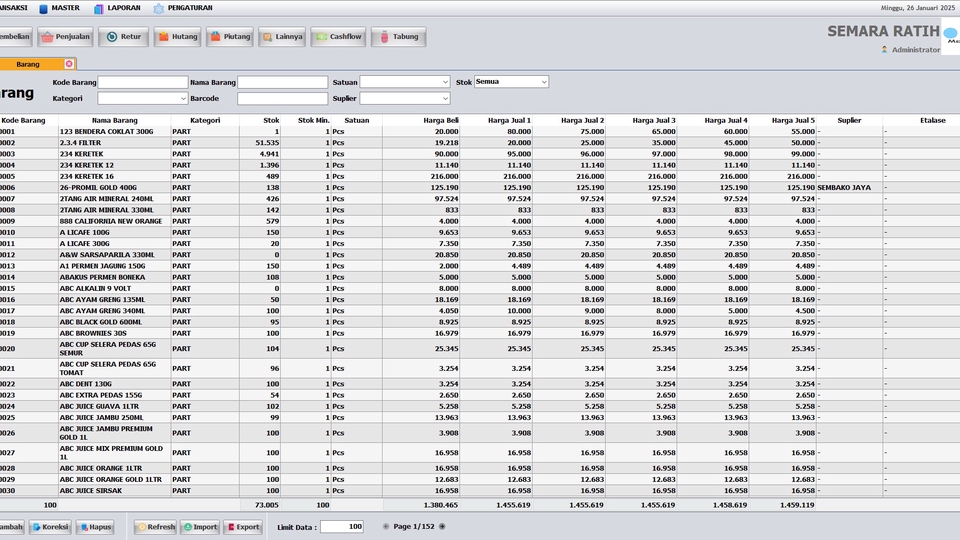Select row A1 PERMEN JAGUNG 150G

[x=480, y=266]
